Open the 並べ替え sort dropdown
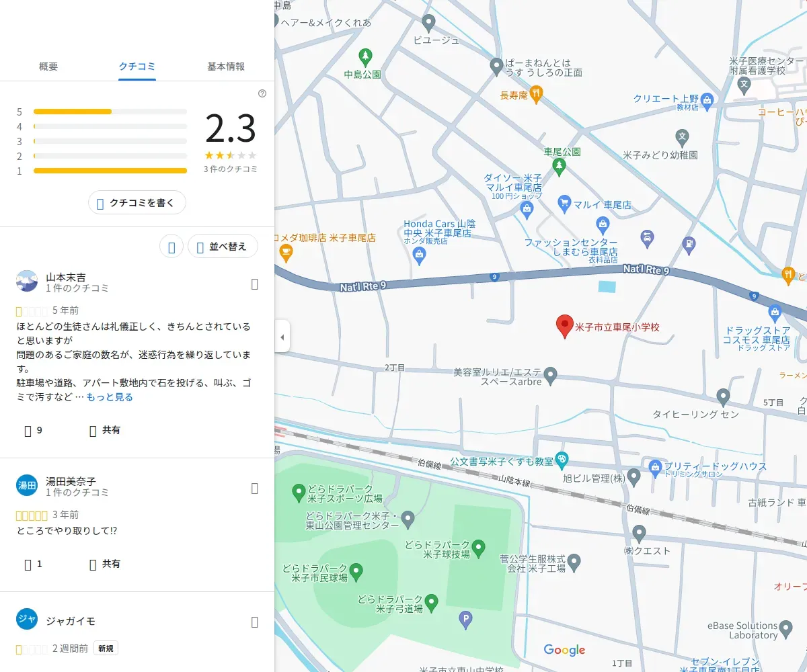Viewport: 807px width, 672px height. pos(223,247)
